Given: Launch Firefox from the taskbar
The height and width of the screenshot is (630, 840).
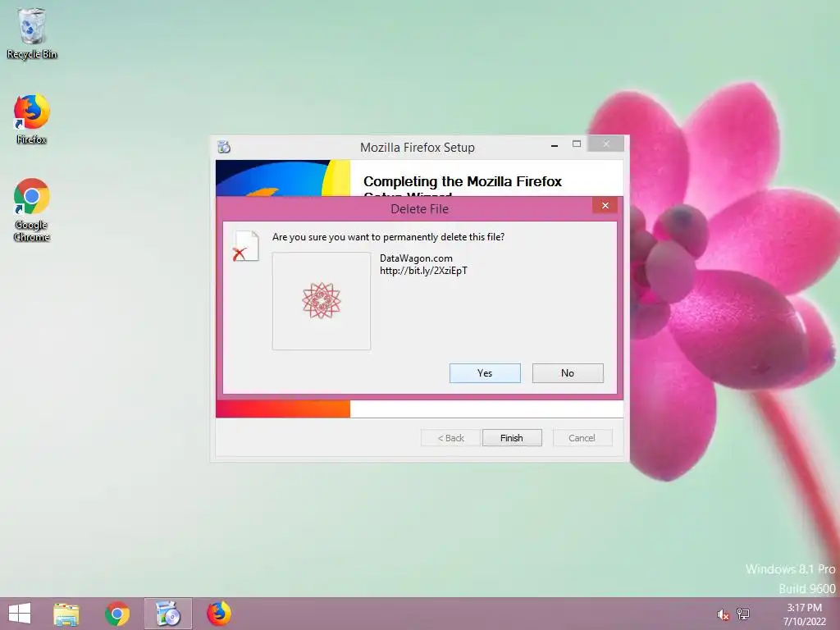Looking at the screenshot, I should click(x=219, y=614).
